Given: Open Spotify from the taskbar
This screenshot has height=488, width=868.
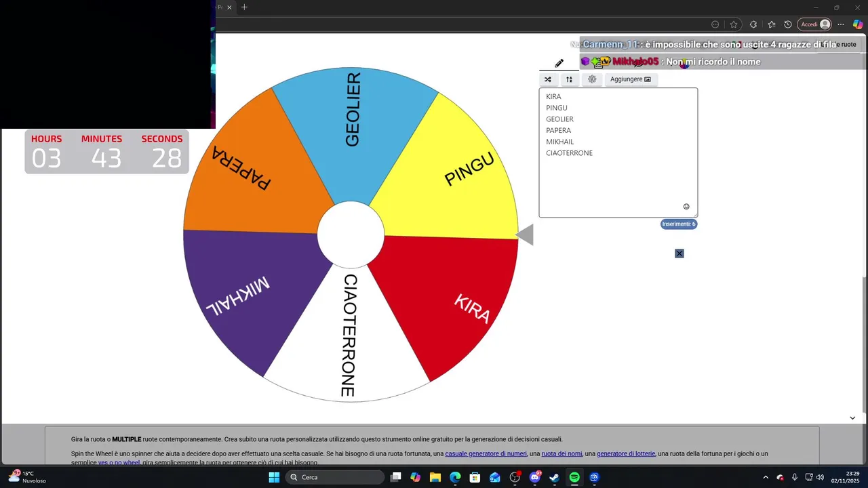Looking at the screenshot, I should pos(574,477).
